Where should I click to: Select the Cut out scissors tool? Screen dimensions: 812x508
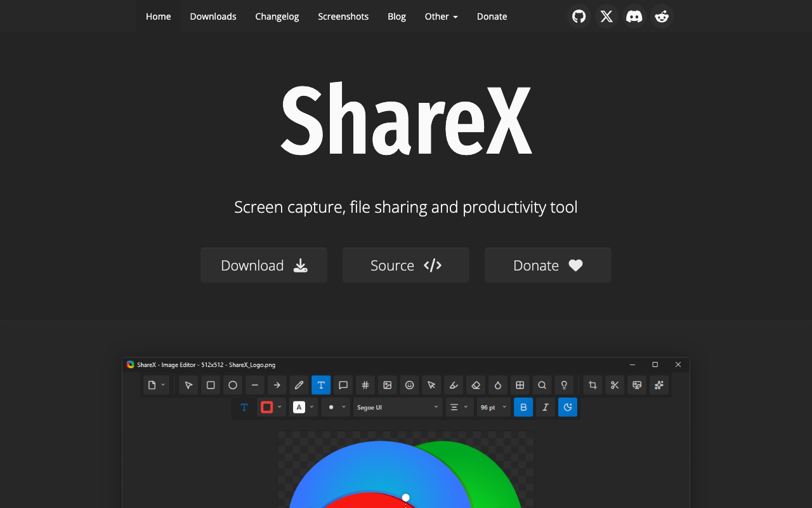point(615,385)
